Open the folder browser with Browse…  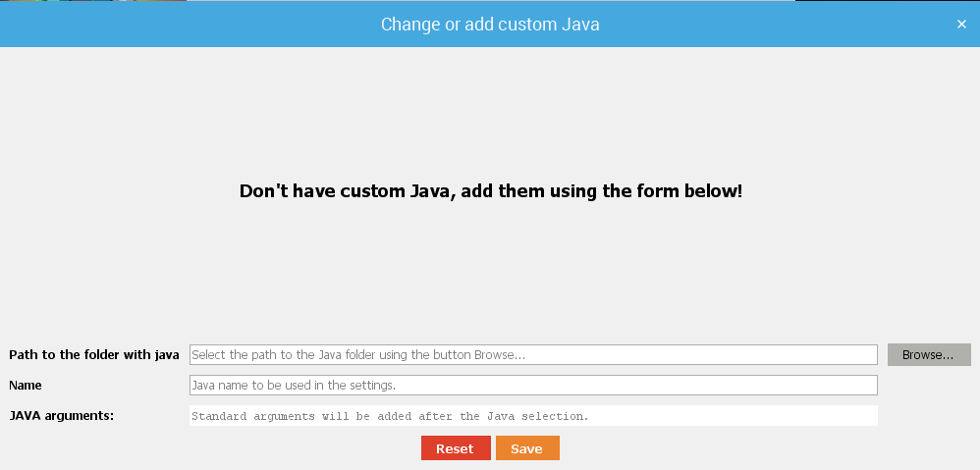[928, 354]
